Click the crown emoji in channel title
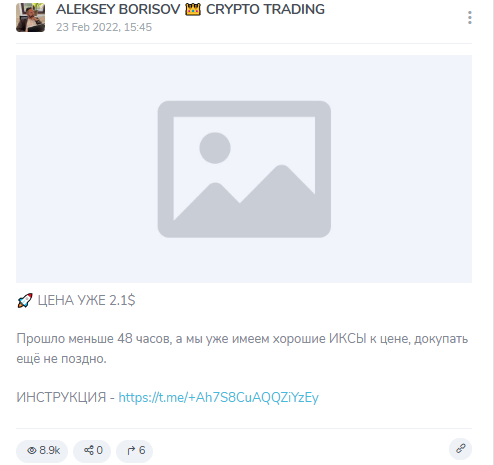Viewport: 494px width, 465px height. click(x=193, y=9)
